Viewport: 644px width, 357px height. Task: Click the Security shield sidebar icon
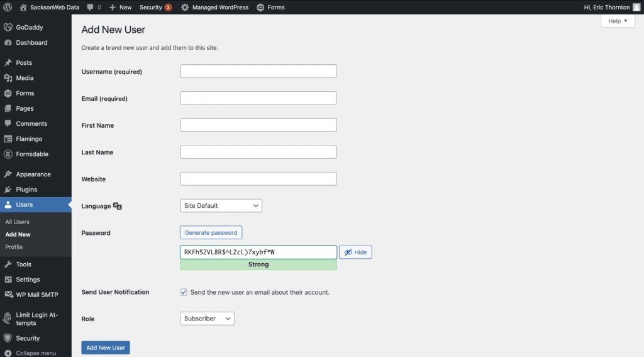pos(8,338)
